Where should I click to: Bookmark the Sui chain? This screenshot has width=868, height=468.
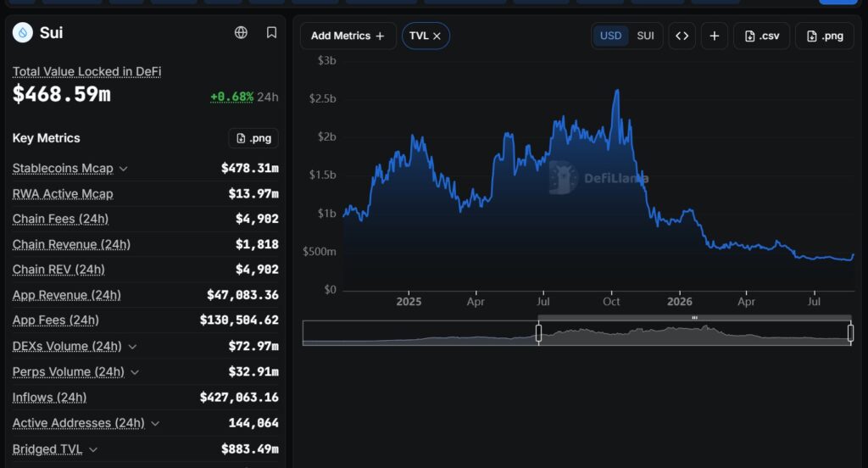click(x=271, y=33)
